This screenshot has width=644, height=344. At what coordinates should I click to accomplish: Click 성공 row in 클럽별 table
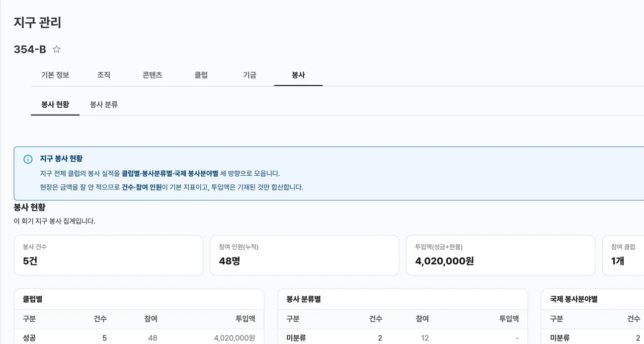point(139,338)
